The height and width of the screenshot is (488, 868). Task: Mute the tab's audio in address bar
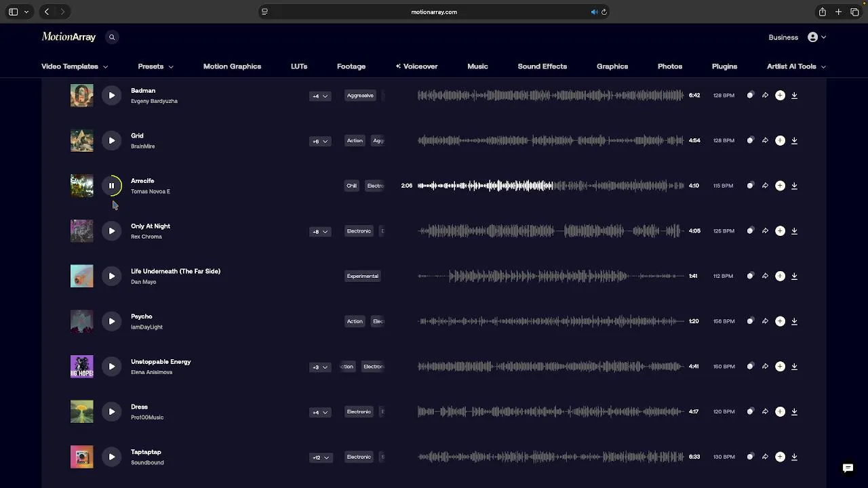coord(594,12)
